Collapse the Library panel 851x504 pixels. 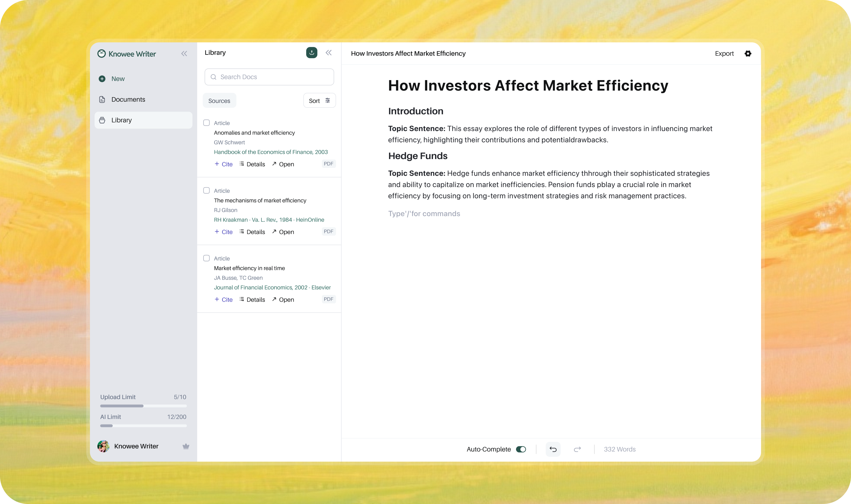point(329,53)
